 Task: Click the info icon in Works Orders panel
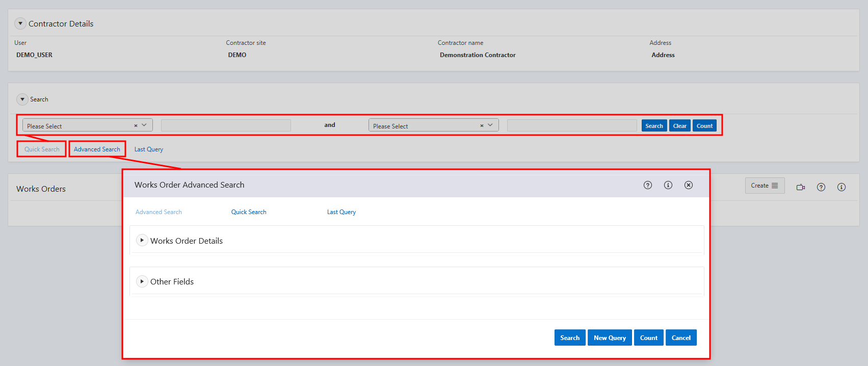pyautogui.click(x=841, y=187)
